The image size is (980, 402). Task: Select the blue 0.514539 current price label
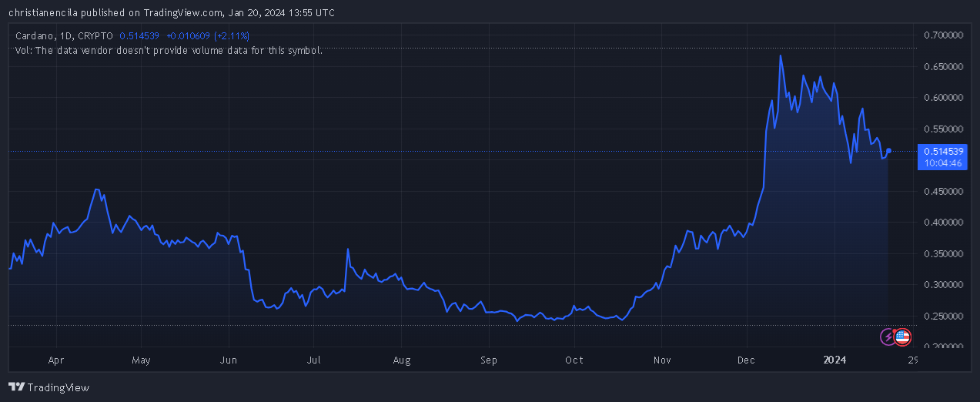944,152
